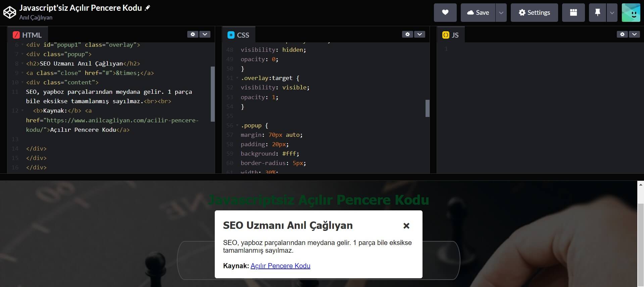The width and height of the screenshot is (644, 287).
Task: Expand JS editor chevron menu
Action: click(x=634, y=34)
